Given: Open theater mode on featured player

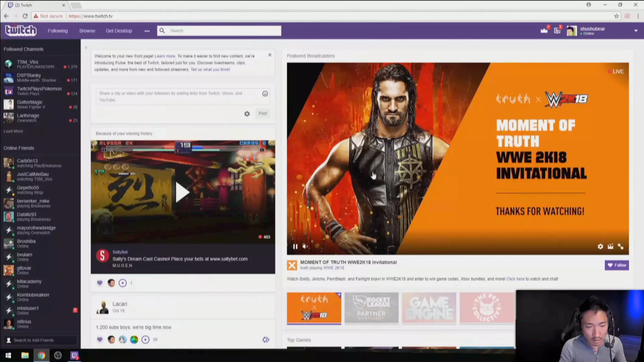Looking at the screenshot, I should point(610,247).
